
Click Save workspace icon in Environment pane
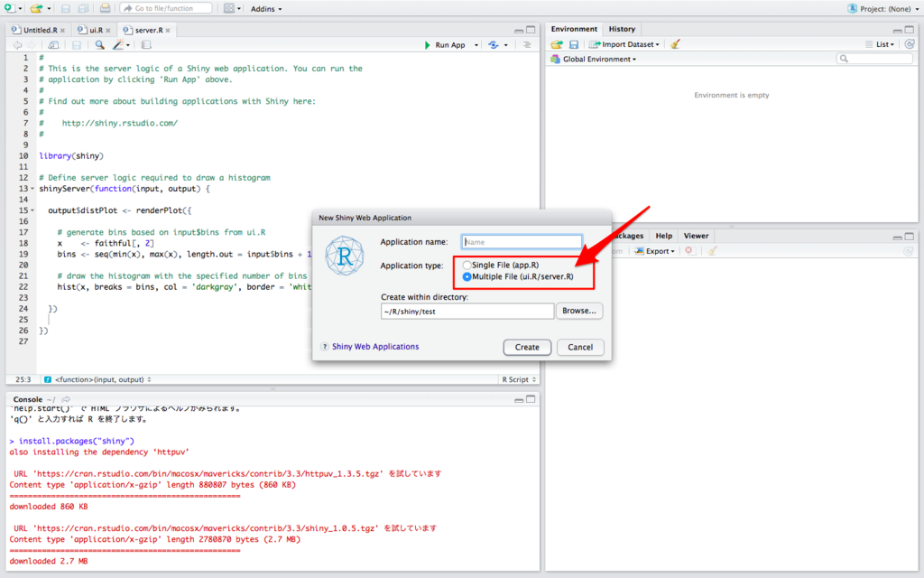click(x=573, y=44)
